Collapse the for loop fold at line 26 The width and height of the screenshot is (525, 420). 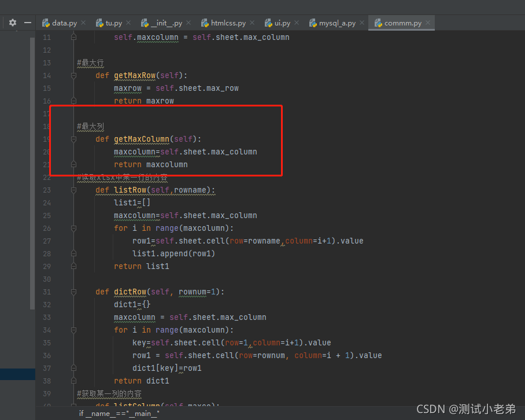point(73,228)
